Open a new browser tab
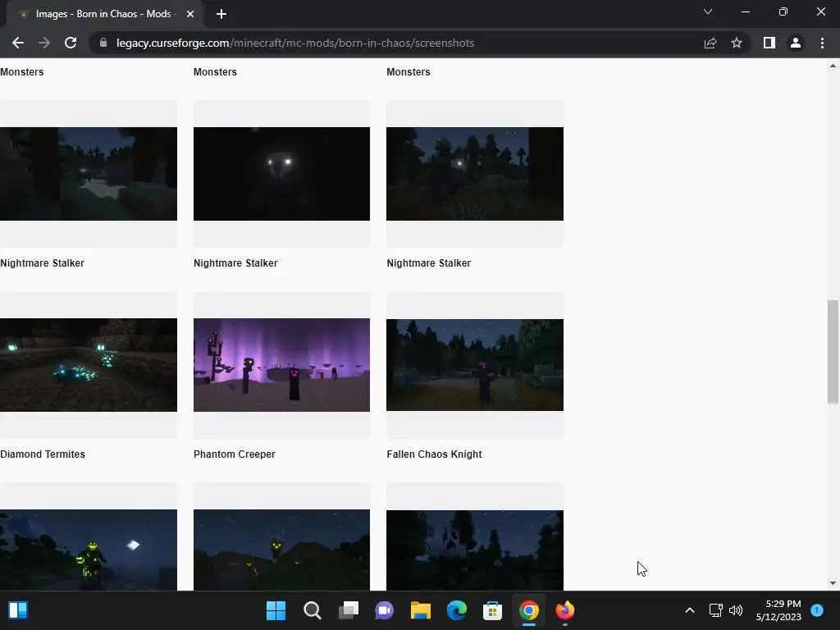840x630 pixels. click(221, 14)
